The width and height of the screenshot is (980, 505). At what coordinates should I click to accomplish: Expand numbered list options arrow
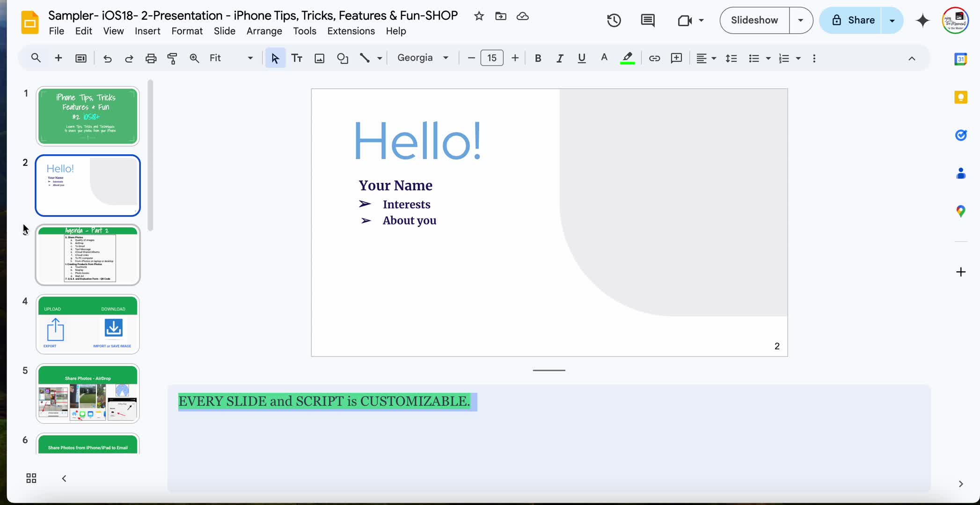pos(798,58)
